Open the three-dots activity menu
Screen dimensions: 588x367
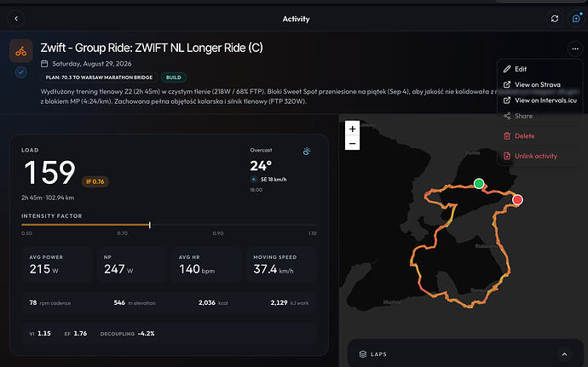(575, 49)
